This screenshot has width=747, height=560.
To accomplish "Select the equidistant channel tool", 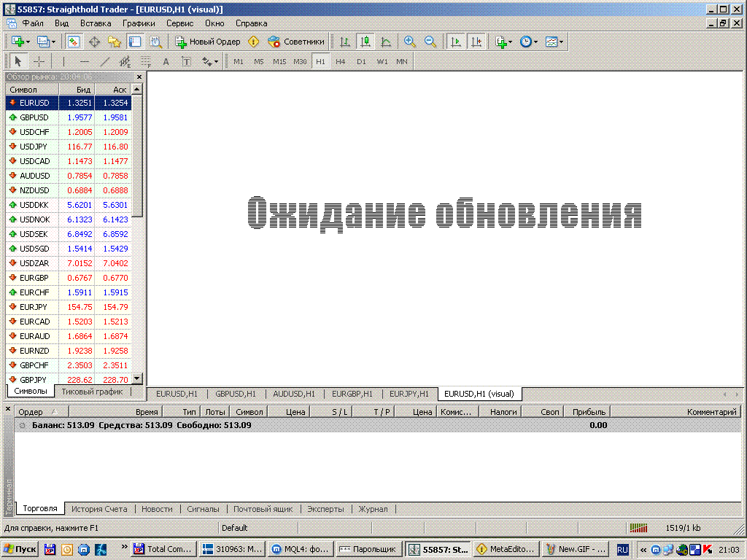I will [125, 61].
